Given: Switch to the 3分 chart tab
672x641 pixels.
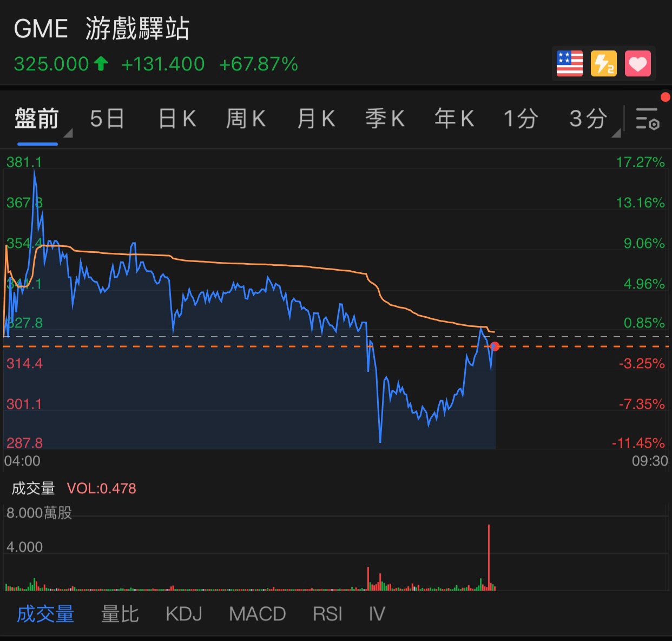Looking at the screenshot, I should (588, 119).
